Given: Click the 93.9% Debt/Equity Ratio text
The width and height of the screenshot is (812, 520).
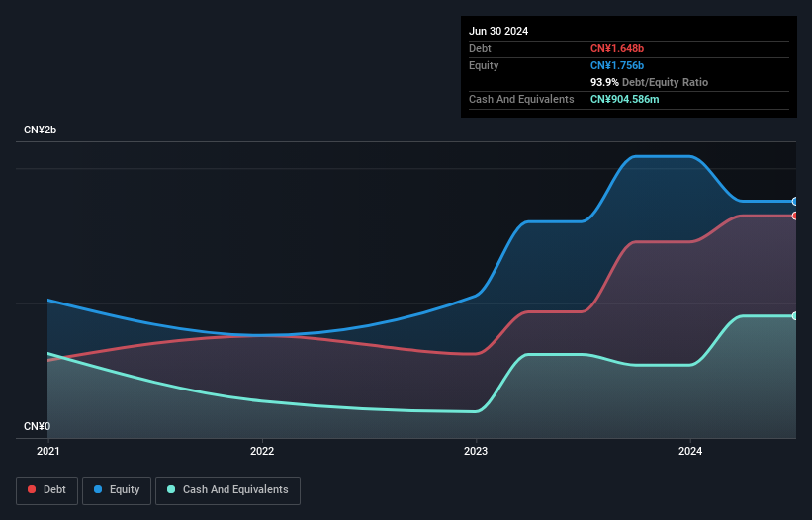Looking at the screenshot, I should pos(649,82).
